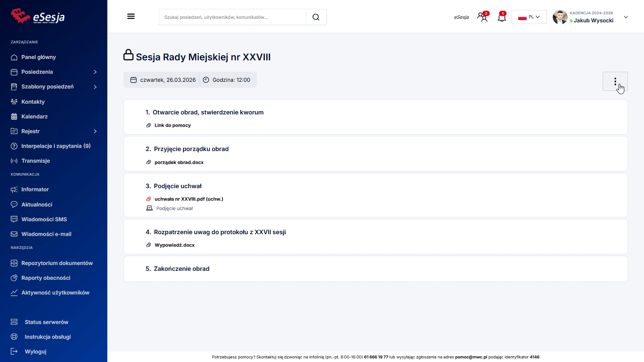Image resolution: width=644 pixels, height=362 pixels.
Task: Open the PL language dropdown
Action: click(529, 17)
